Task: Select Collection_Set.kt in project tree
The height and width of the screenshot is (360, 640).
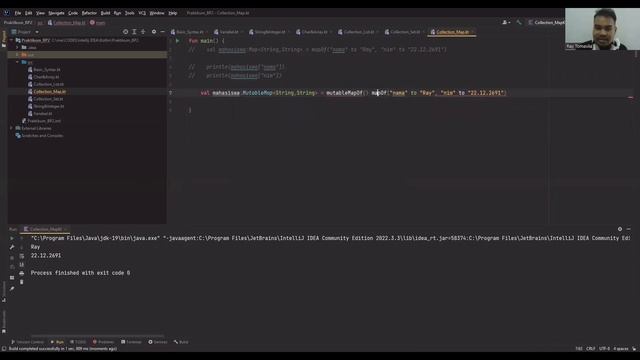Action: pyautogui.click(x=45, y=99)
